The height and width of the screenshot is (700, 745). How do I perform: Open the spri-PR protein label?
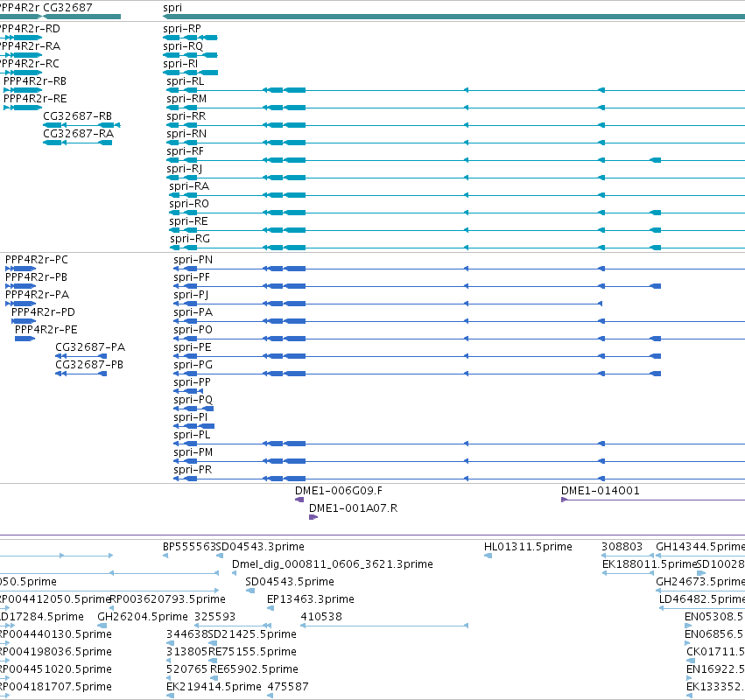click(x=193, y=470)
